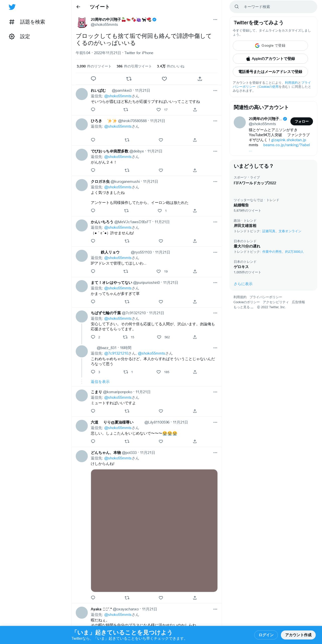322x644 pixels.
Task: Reply to れいぱむ's tweet
Action: [x=93, y=110]
